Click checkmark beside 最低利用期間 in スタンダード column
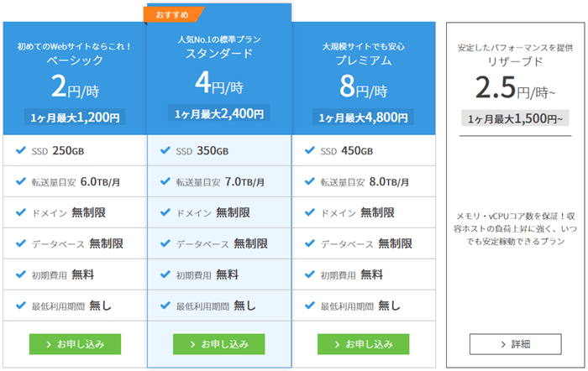The width and height of the screenshot is (588, 371). pyautogui.click(x=165, y=306)
